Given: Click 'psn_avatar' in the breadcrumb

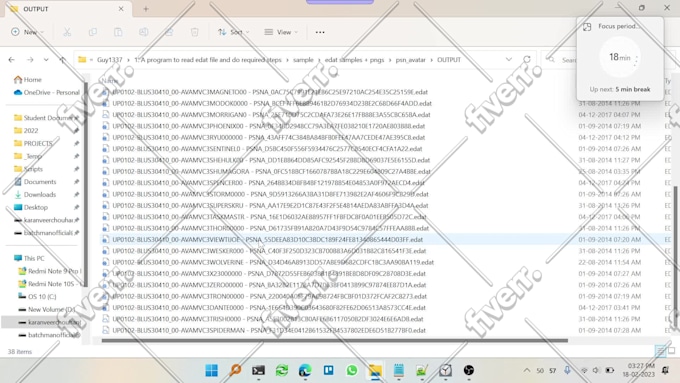Looking at the screenshot, I should [410, 60].
